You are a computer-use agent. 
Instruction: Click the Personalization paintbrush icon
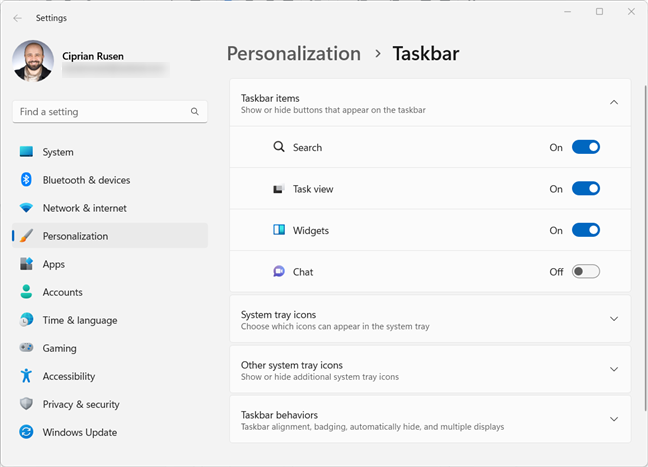(x=26, y=236)
